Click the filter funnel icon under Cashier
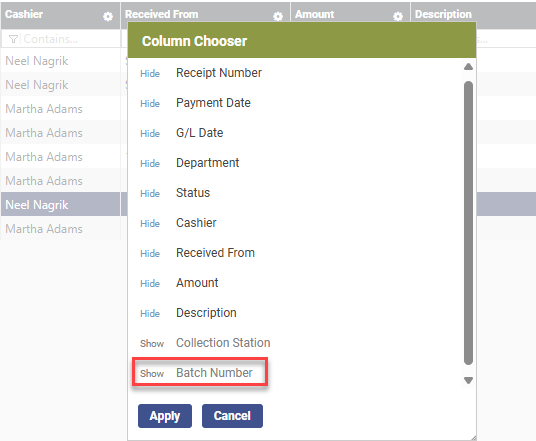 coord(13,39)
